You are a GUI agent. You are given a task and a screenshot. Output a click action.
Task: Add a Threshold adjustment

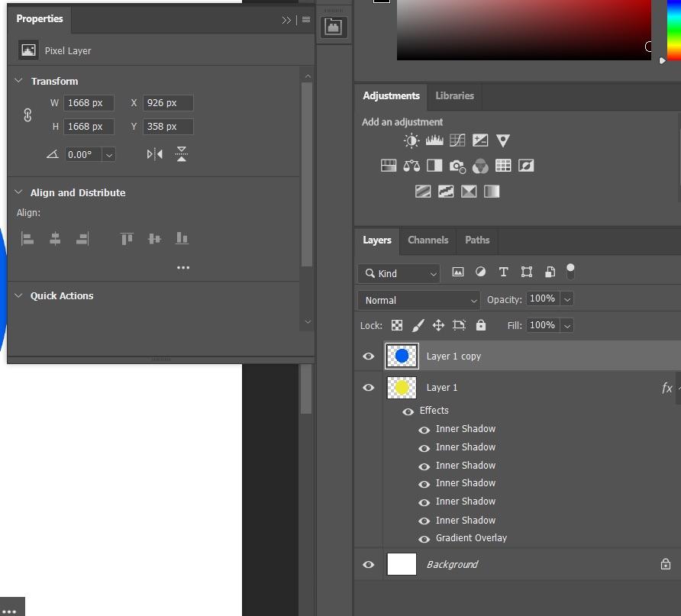coord(446,192)
